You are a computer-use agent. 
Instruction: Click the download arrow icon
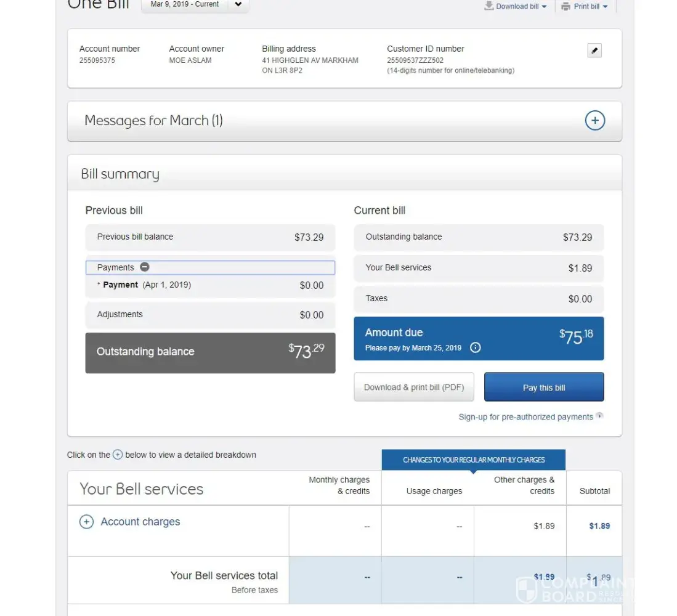[489, 6]
